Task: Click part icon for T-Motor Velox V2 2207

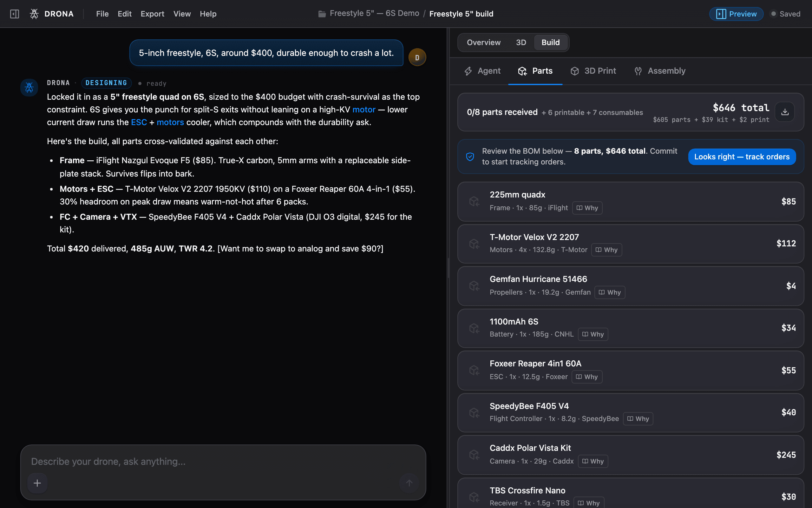Action: pyautogui.click(x=474, y=244)
